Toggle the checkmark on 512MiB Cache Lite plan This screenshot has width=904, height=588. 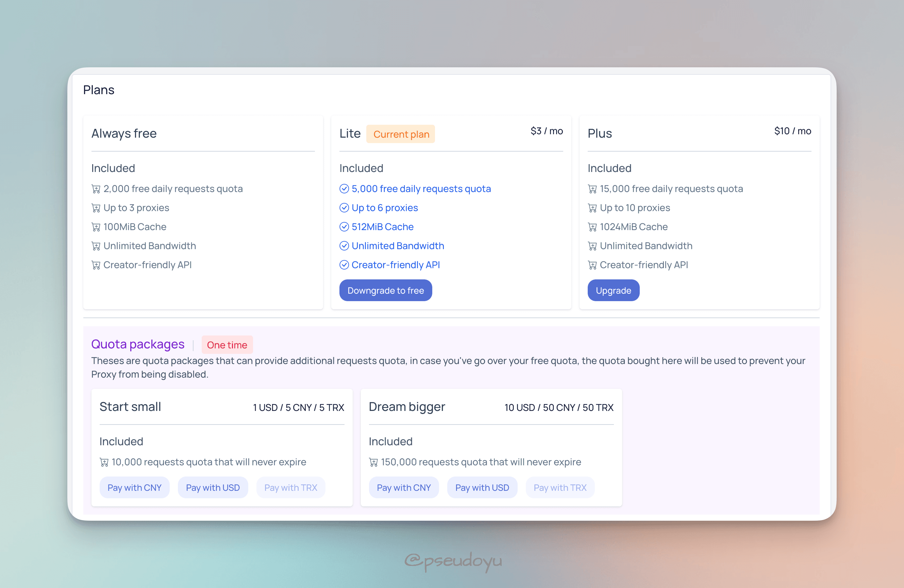coord(343,226)
